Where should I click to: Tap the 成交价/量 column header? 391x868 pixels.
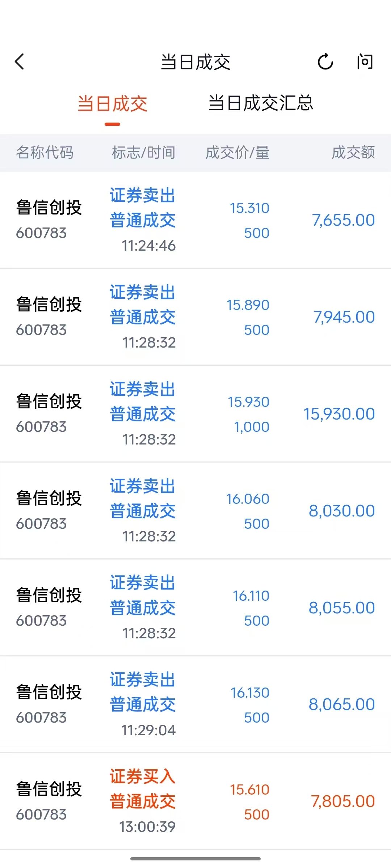[x=237, y=152]
